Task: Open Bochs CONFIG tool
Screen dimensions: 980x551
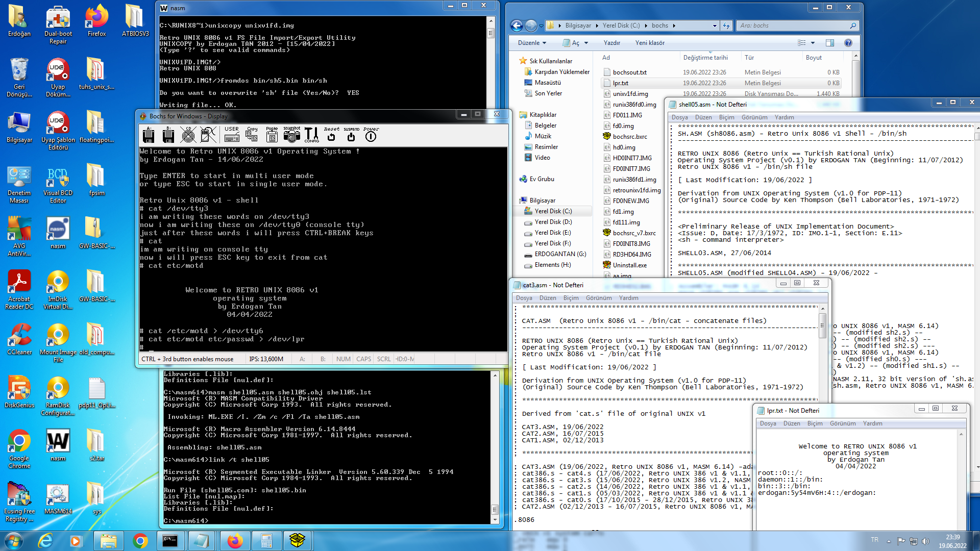Action: click(311, 135)
